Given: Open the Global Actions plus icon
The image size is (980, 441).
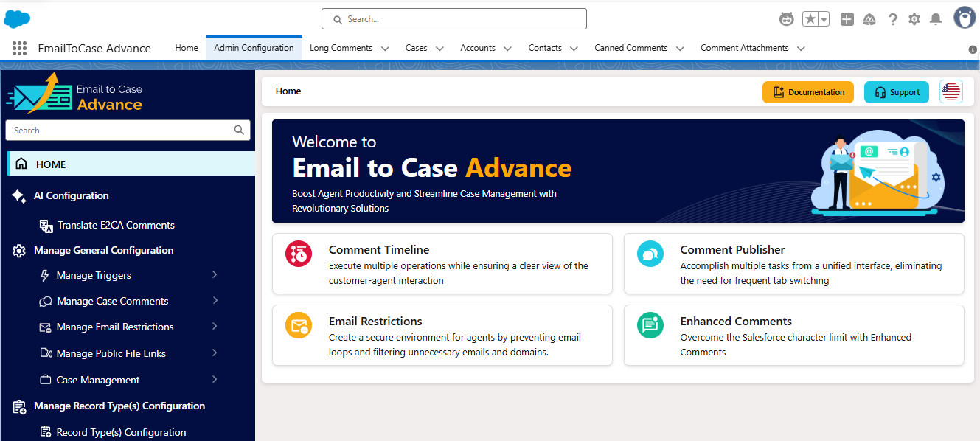Looking at the screenshot, I should [847, 19].
